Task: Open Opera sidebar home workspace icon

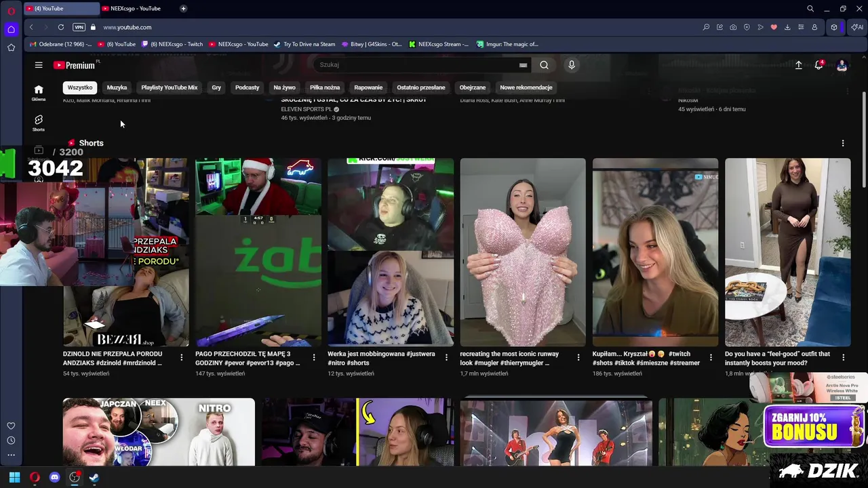Action: (11, 29)
